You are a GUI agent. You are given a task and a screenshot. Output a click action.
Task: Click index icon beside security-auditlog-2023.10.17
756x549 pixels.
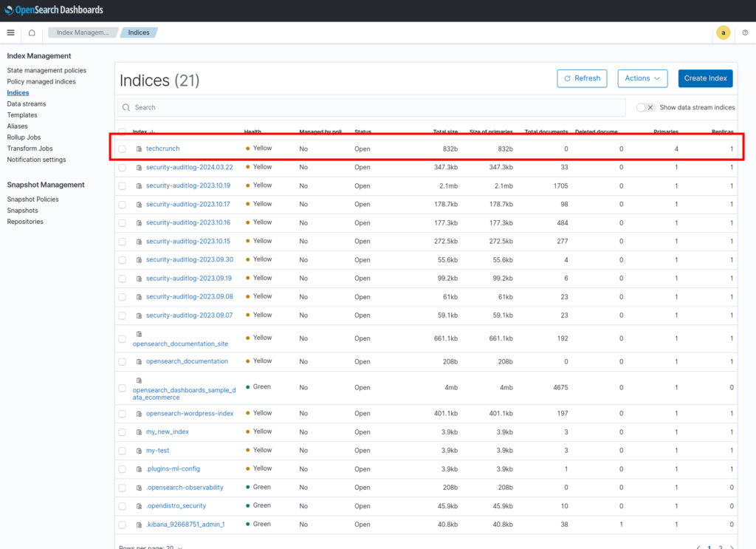[140, 205]
